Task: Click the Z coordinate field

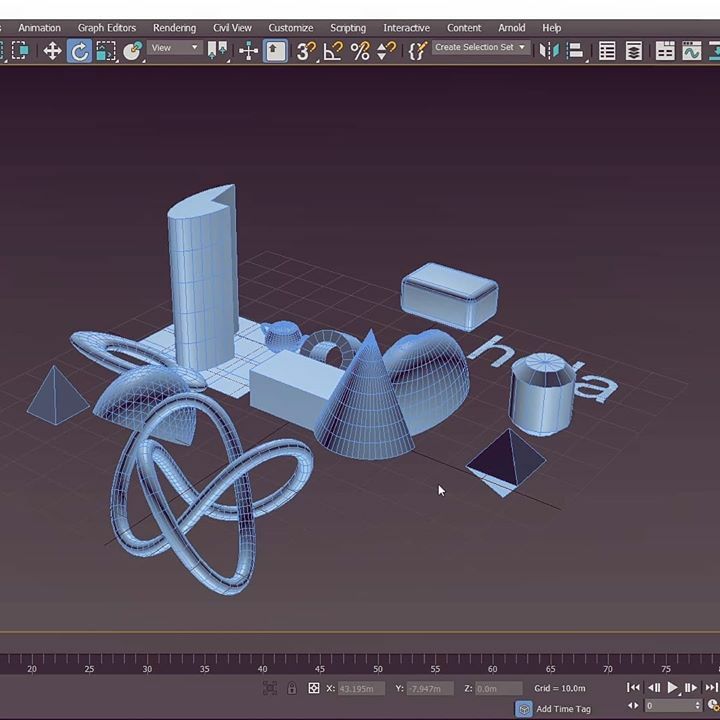Action: click(499, 688)
